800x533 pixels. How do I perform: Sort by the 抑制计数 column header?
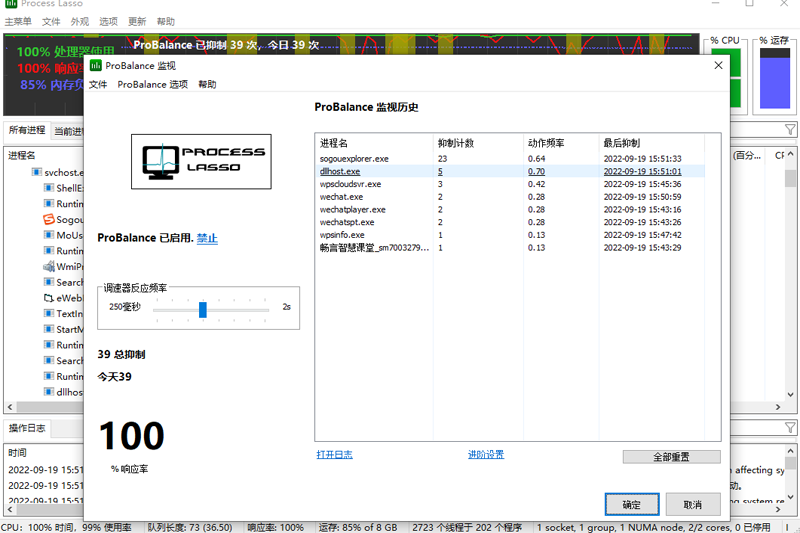(456, 143)
